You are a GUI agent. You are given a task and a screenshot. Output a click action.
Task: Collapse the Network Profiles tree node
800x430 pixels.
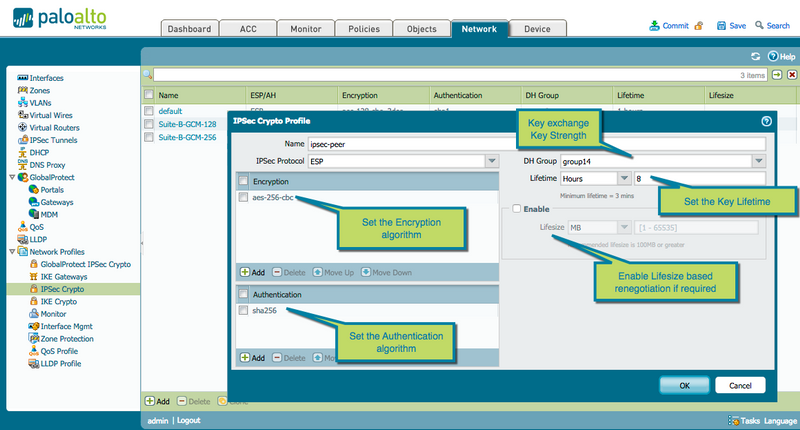point(12,251)
